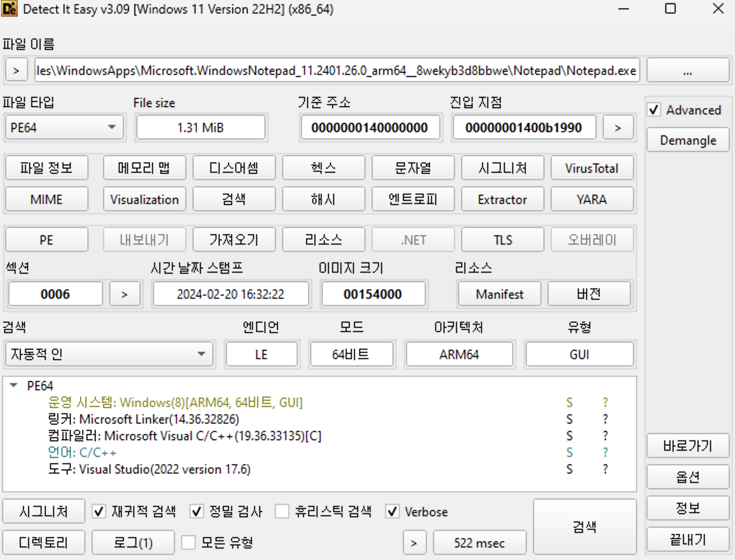The width and height of the screenshot is (735, 560).
Task: Open the 문자열 strings view
Action: pos(413,168)
